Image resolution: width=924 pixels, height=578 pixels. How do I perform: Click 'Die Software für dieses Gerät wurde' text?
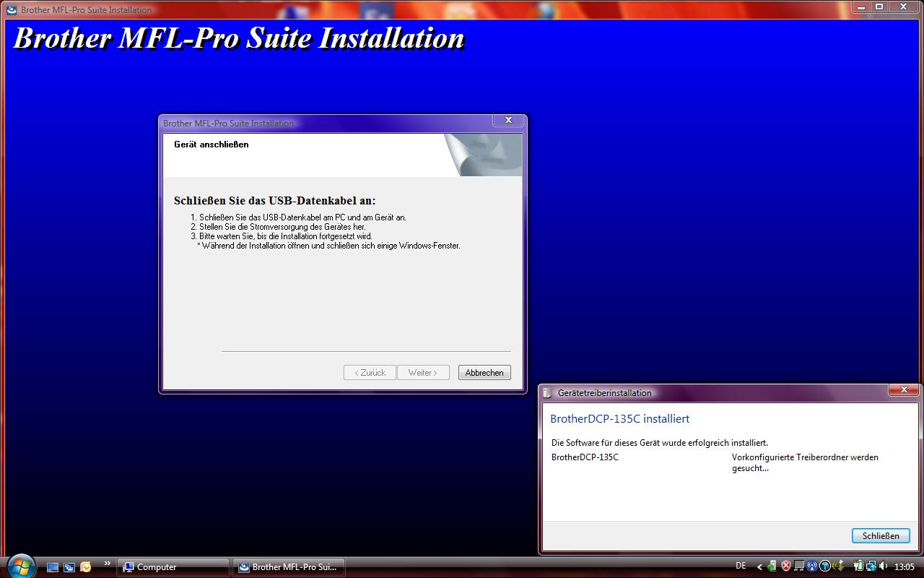tap(659, 442)
